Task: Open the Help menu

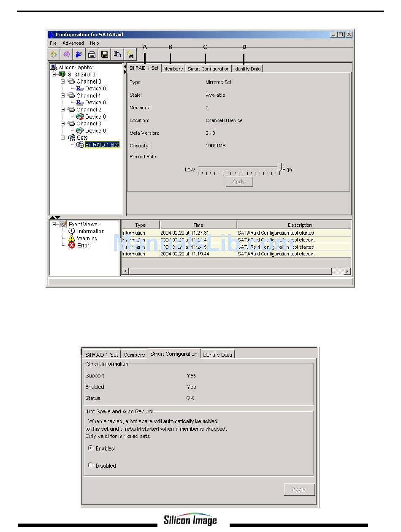Action: [x=95, y=43]
